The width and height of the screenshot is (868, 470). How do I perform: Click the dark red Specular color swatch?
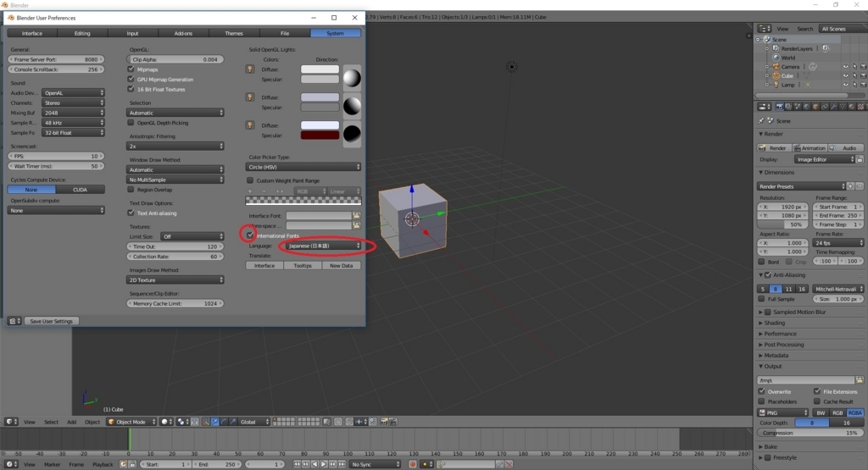click(320, 135)
